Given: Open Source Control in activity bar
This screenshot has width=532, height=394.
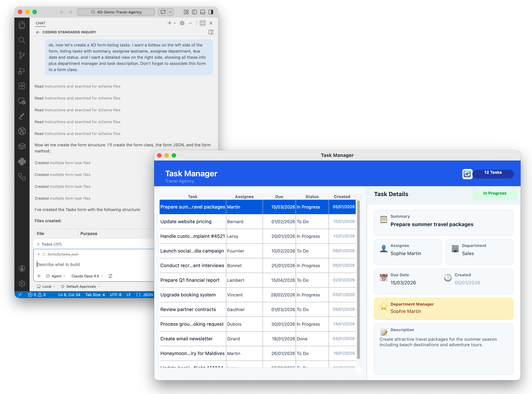Looking at the screenshot, I should pyautogui.click(x=22, y=55).
